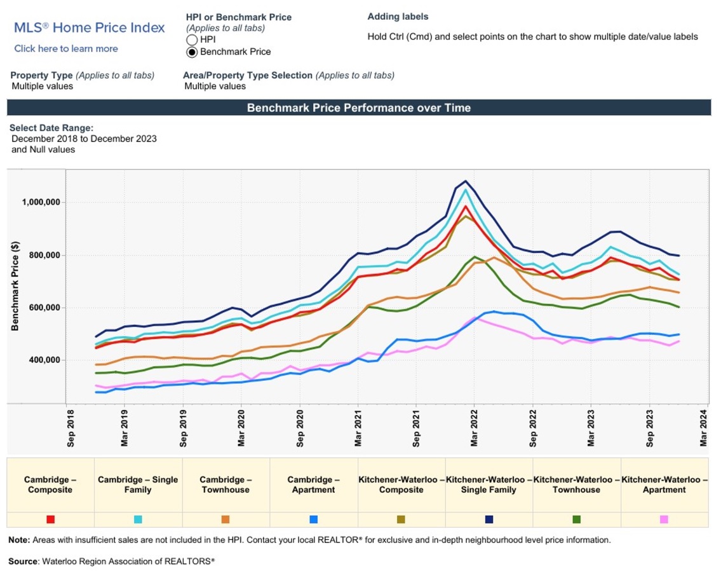Expand the Area/Property Type Selection dropdown
The height and width of the screenshot is (576, 728).
215,86
